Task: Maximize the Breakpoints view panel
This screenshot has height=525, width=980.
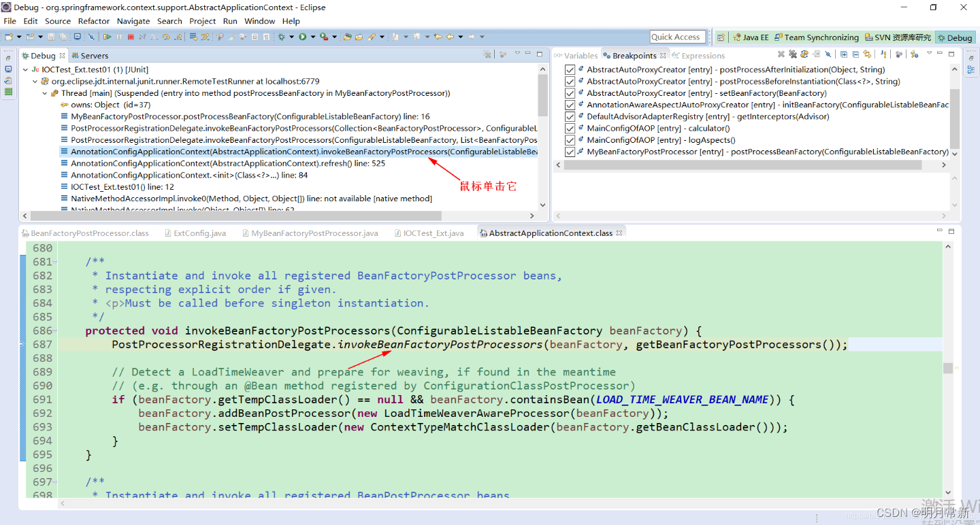Action: [951, 54]
